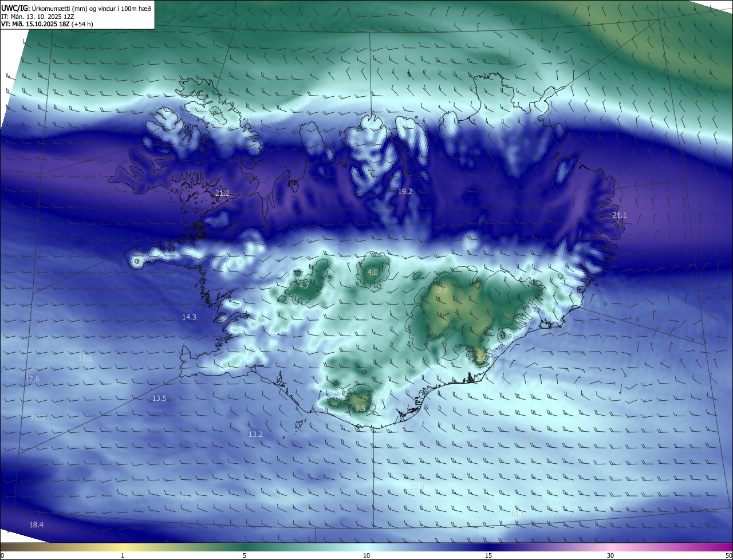
Task: Click the "10" tick on the color scale
Action: (366, 555)
